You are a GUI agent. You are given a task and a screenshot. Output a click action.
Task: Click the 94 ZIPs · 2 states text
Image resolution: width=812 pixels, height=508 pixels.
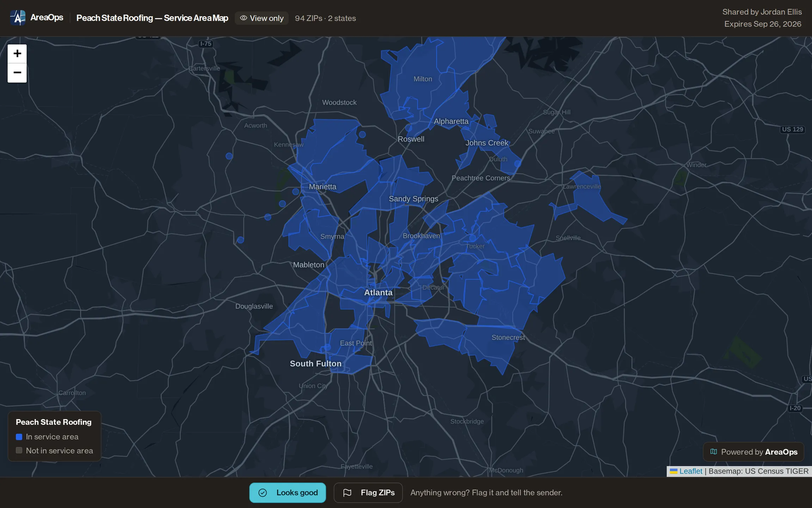pyautogui.click(x=325, y=18)
